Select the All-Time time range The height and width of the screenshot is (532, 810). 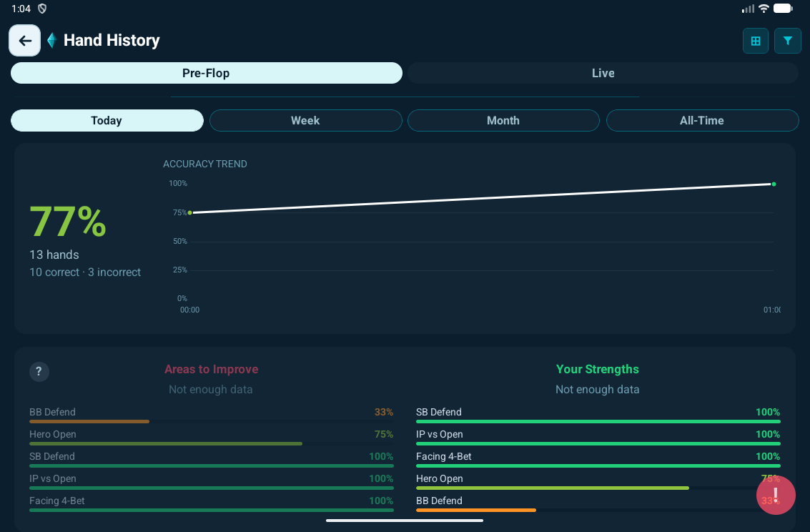pyautogui.click(x=702, y=120)
